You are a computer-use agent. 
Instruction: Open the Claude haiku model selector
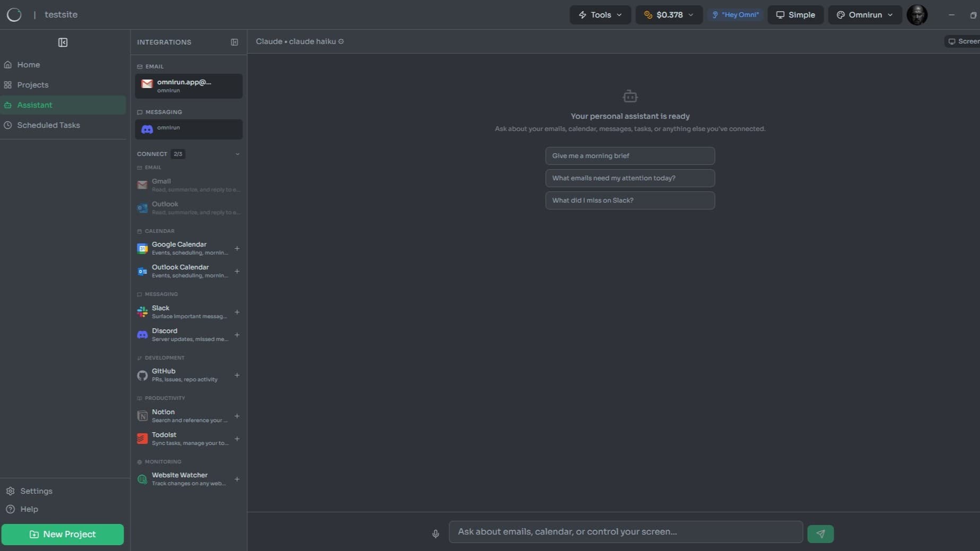300,41
